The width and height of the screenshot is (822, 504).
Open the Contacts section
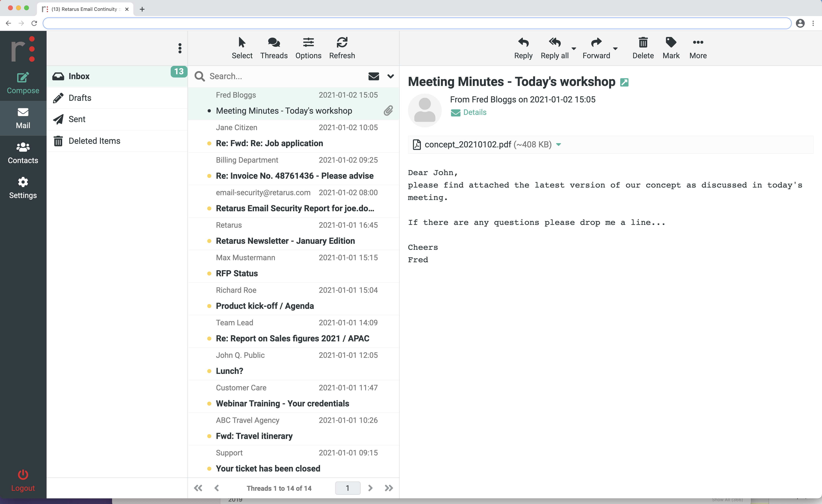23,153
